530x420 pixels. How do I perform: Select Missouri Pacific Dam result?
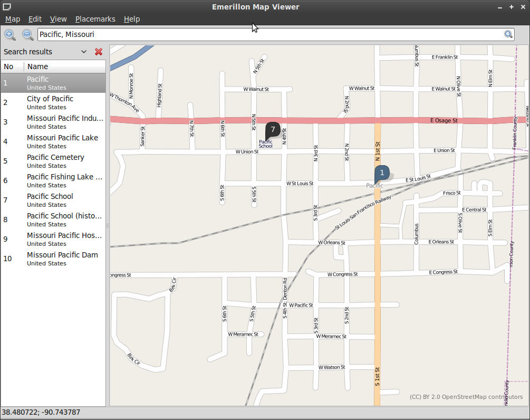[62, 259]
